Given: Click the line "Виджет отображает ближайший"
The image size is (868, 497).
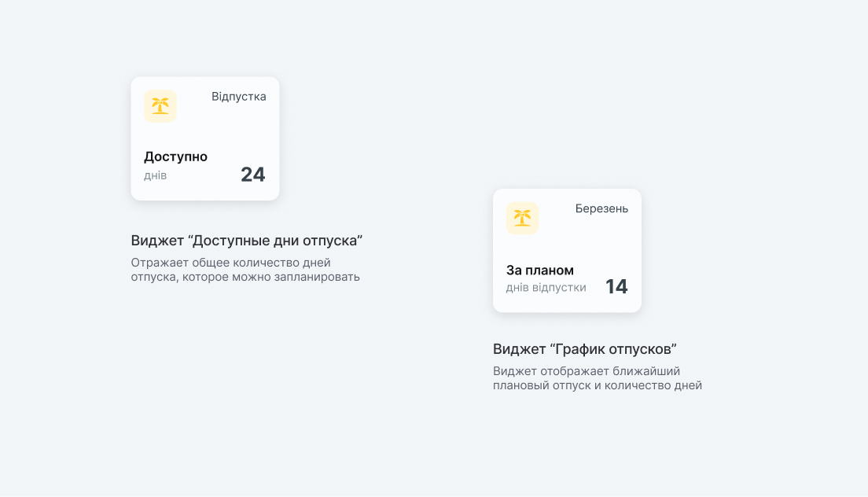Looking at the screenshot, I should click(586, 371).
